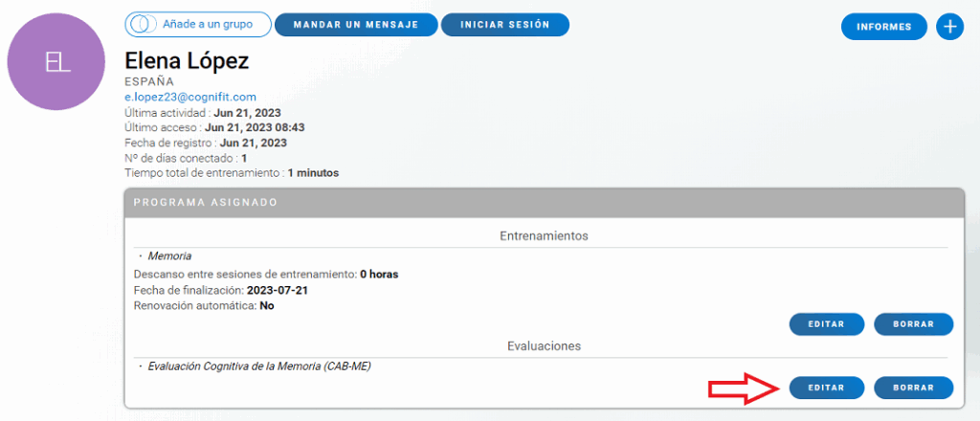Click the plus icon beside Informes
980x421 pixels.
click(949, 27)
